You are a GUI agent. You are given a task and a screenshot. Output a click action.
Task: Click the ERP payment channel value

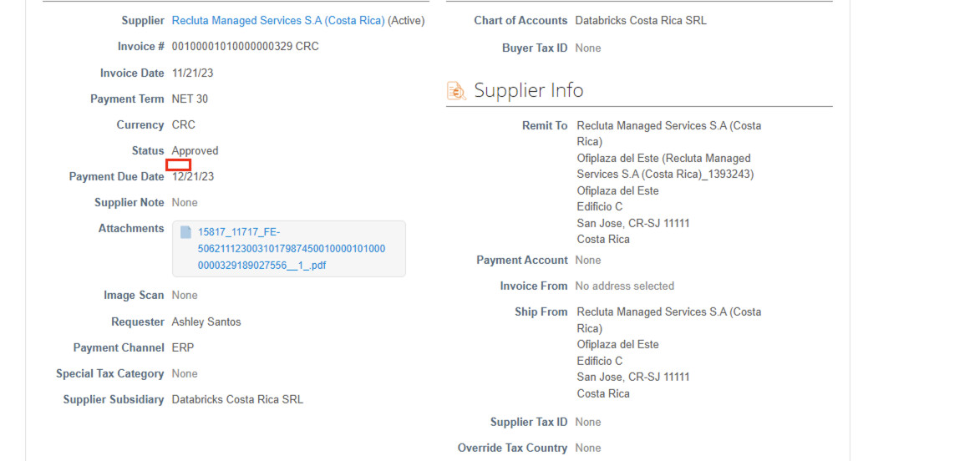pos(183,348)
